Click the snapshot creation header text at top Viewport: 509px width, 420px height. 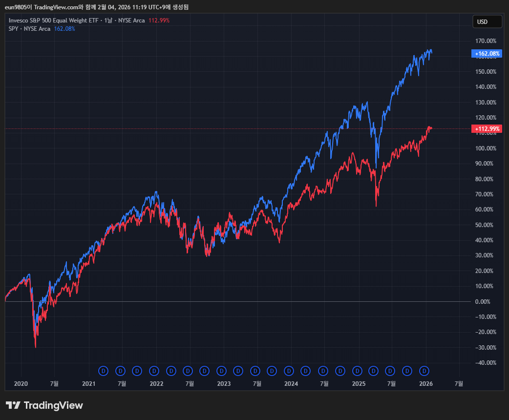[97, 7]
